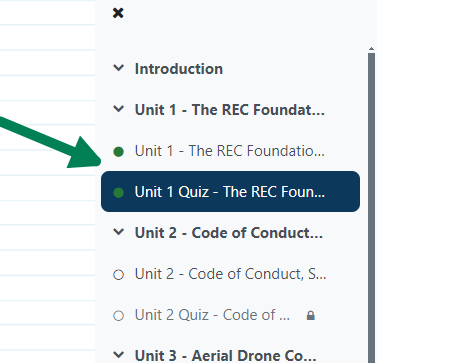
Task: Click the lock icon on Unit 2 Quiz
Action: (x=311, y=315)
